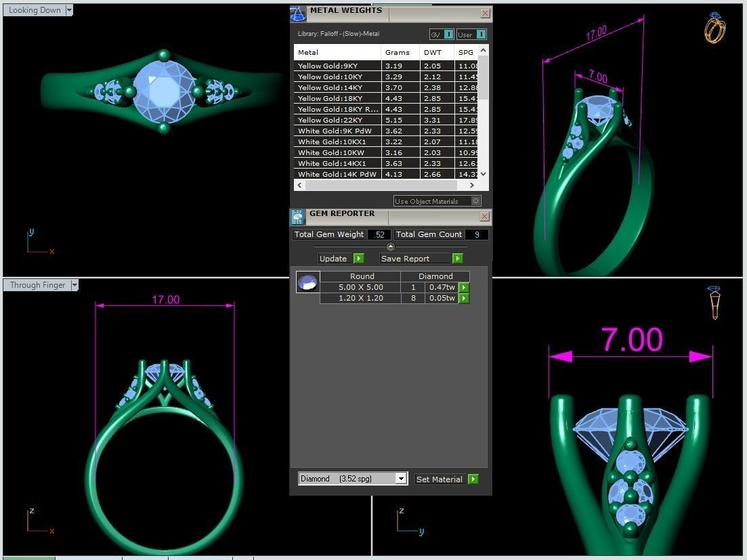The height and width of the screenshot is (560, 747).
Task: Click the 5.15 grams cell for 22KY
Action: click(400, 120)
